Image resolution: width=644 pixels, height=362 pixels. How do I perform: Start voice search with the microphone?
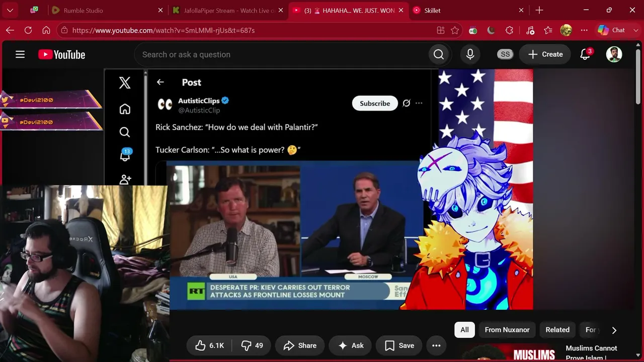(x=470, y=54)
